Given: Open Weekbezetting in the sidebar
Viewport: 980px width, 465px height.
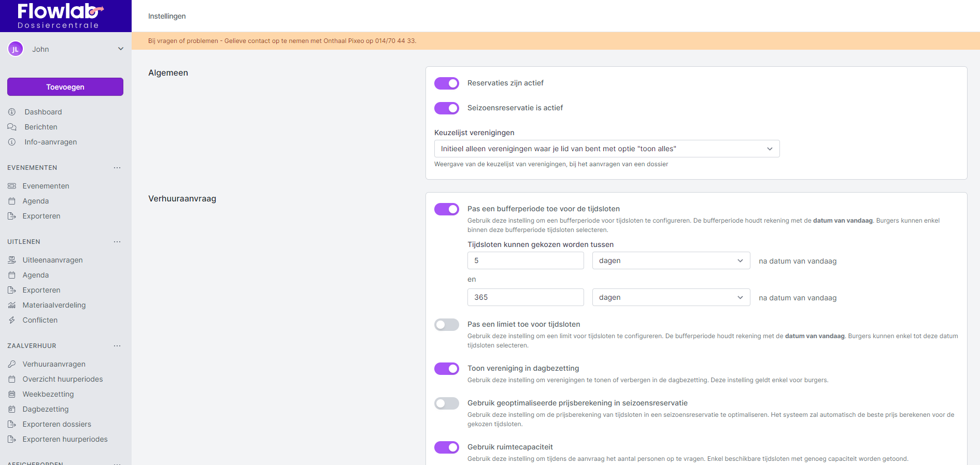Looking at the screenshot, I should coord(48,394).
